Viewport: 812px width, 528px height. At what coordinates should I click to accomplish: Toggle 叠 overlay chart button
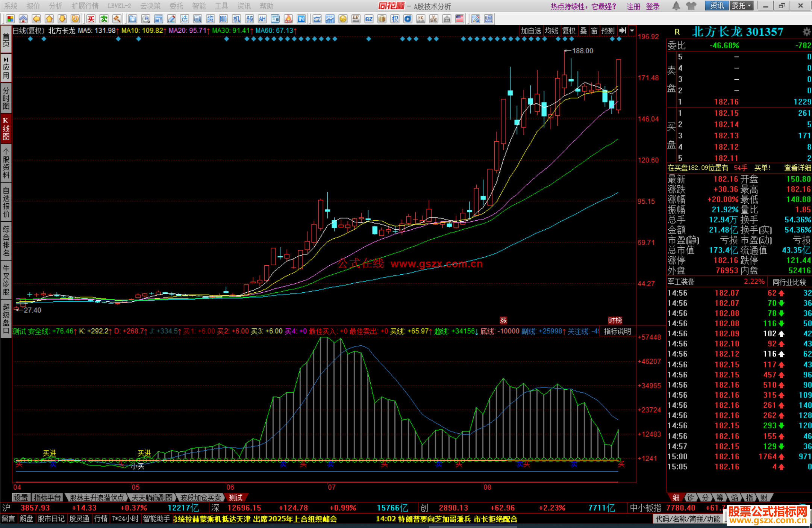point(583,31)
